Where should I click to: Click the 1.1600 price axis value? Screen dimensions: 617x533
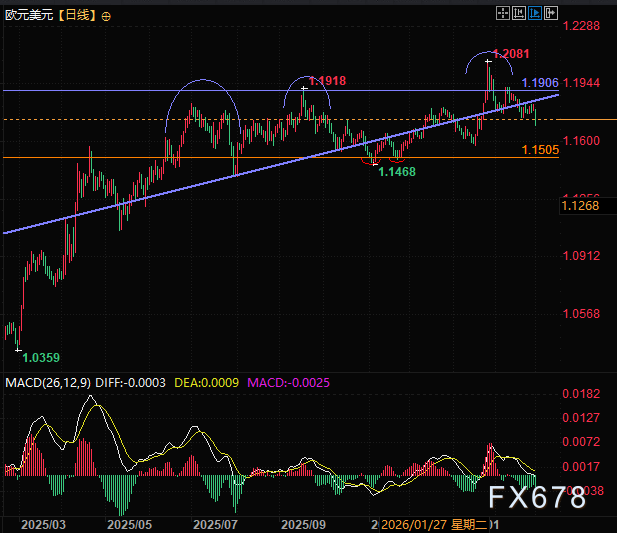click(581, 141)
